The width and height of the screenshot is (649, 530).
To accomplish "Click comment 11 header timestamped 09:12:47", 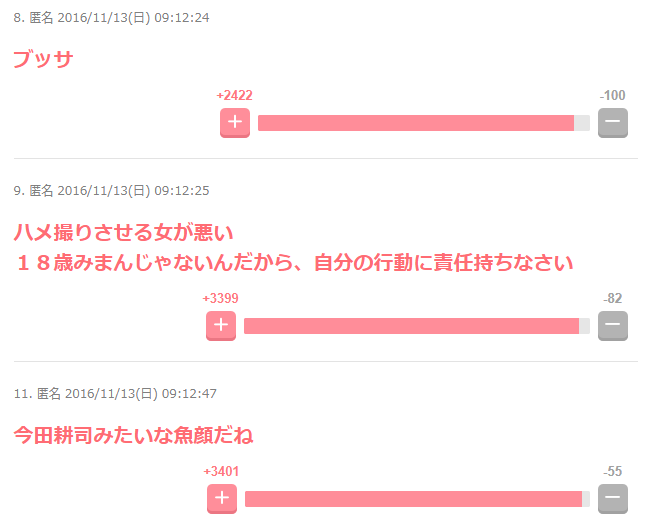I will 115,393.
